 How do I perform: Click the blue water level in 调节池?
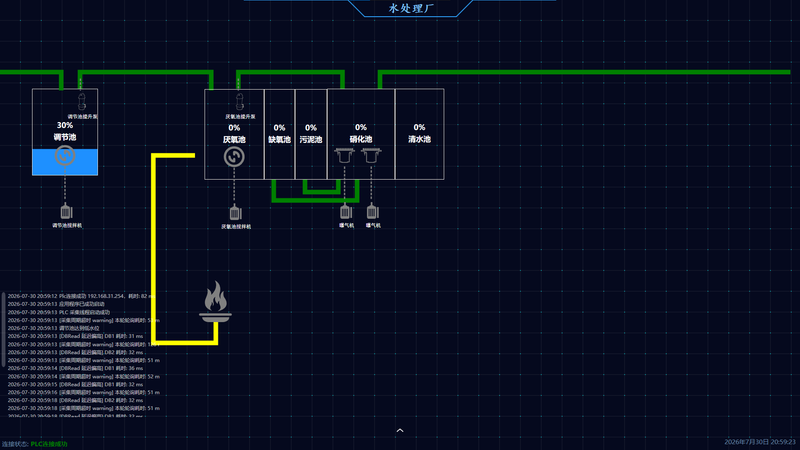click(x=65, y=162)
